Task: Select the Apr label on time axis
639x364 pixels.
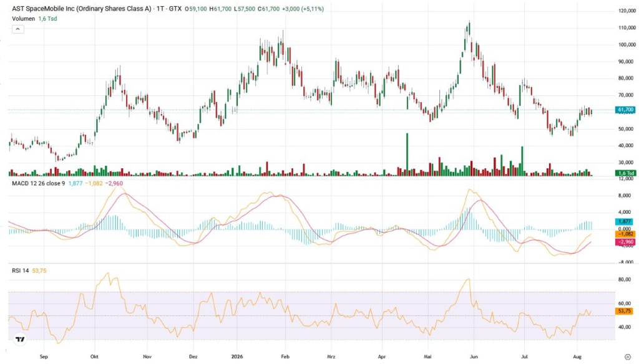Action: pos(381,357)
